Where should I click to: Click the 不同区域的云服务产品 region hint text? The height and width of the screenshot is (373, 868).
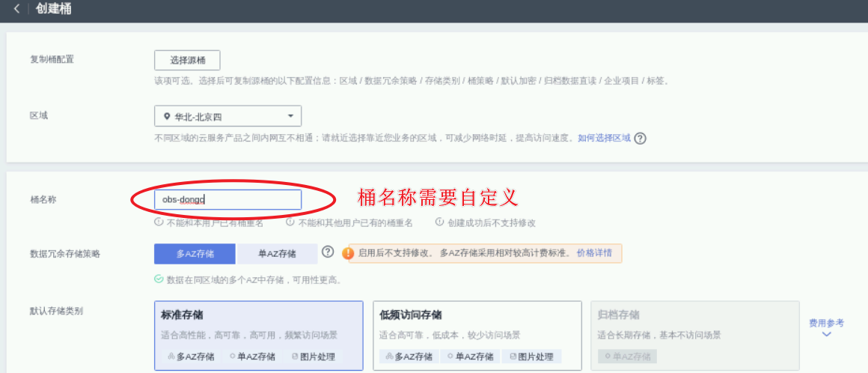[364, 138]
